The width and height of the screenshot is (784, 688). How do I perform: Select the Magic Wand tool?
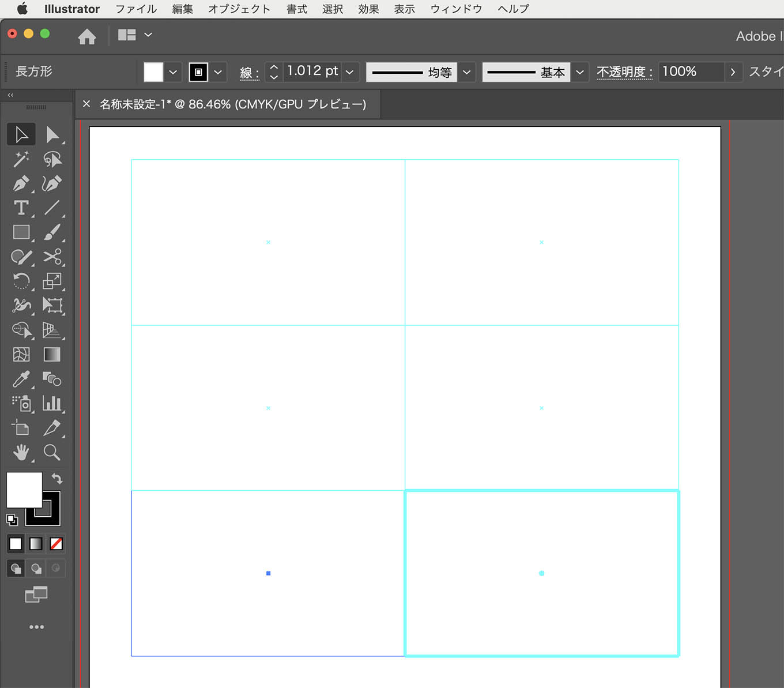[21, 159]
